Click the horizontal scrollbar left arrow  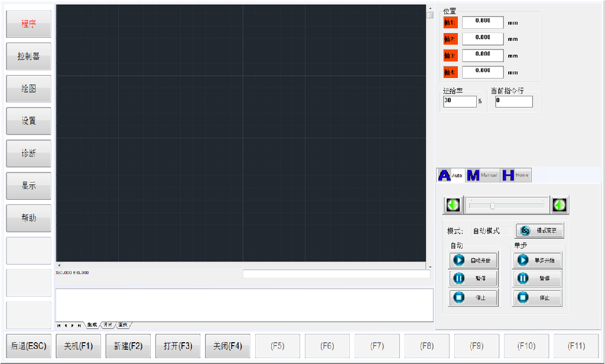pyautogui.click(x=59, y=265)
